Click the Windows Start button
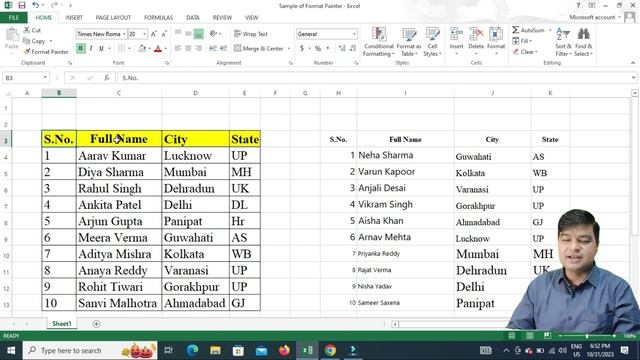This screenshot has width=640, height=360. click(11, 350)
